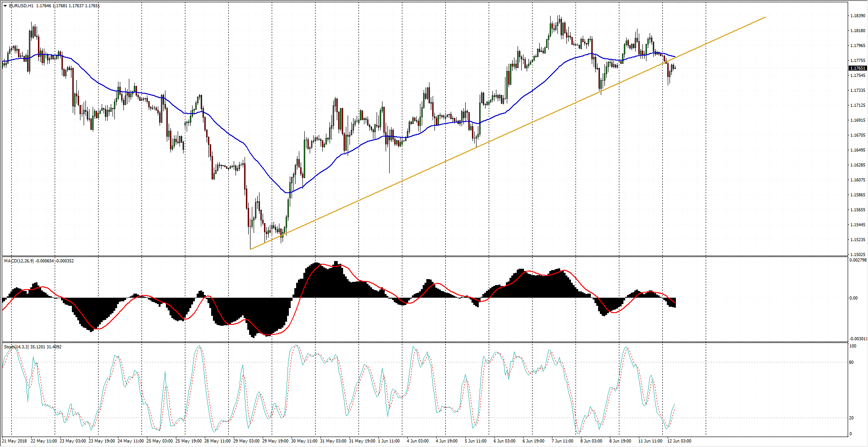This screenshot has height=447, width=868.
Task: Click the 1.18390 price axis label
Action: (858, 16)
